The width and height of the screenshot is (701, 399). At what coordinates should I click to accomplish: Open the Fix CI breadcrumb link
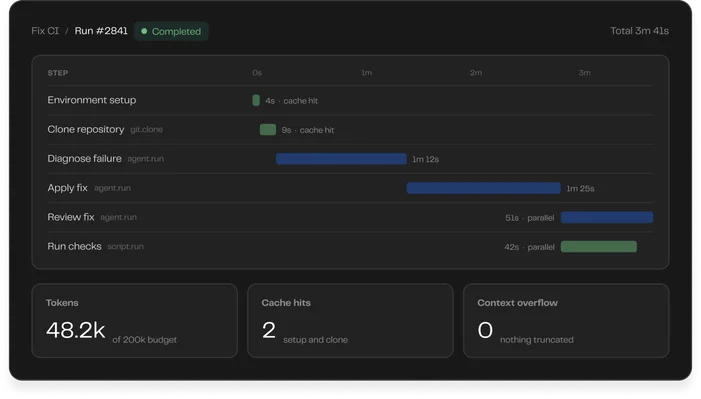pyautogui.click(x=45, y=31)
